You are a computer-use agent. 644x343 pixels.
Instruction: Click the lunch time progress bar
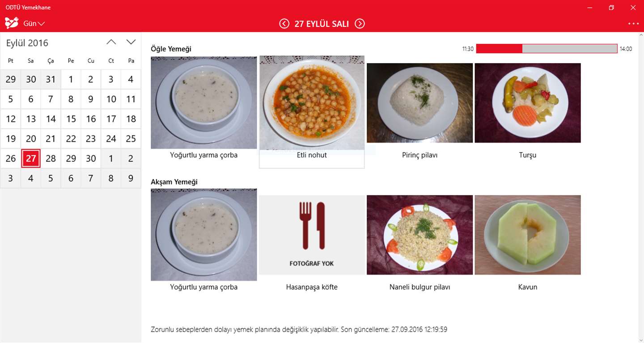tap(547, 49)
